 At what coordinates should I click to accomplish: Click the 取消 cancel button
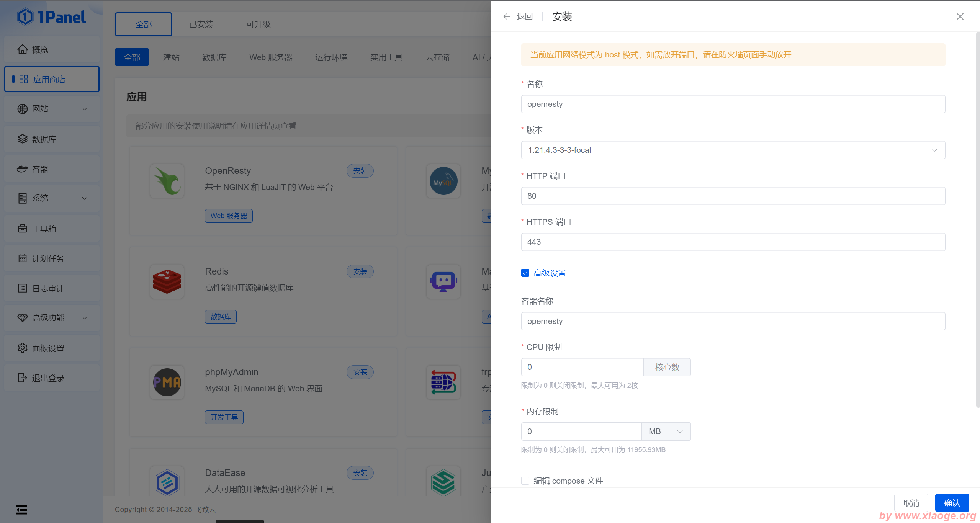(x=911, y=503)
